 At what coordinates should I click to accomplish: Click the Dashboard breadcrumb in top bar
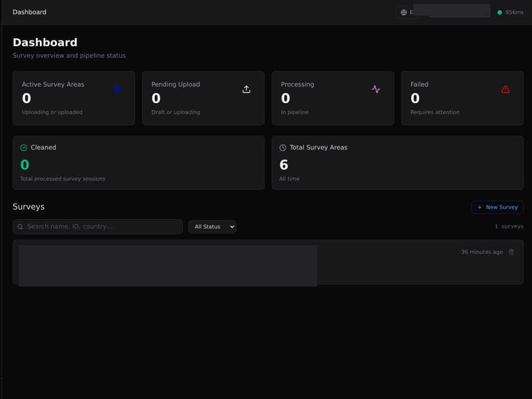point(29,12)
